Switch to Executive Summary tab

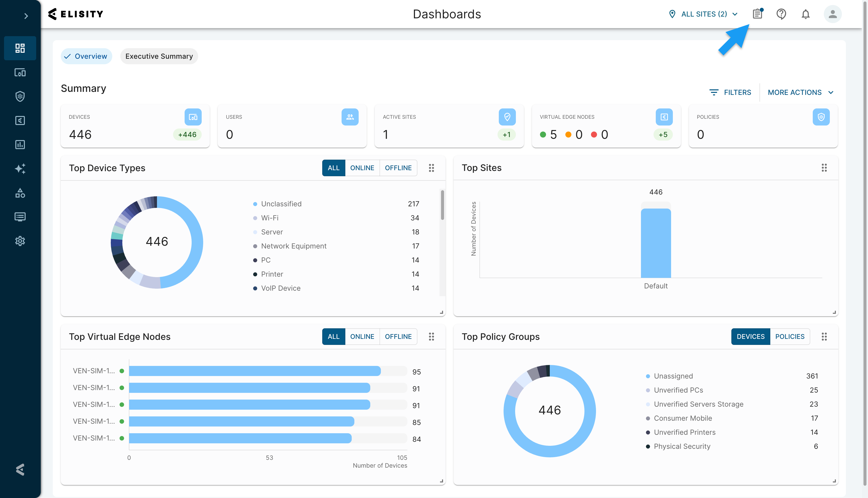(x=159, y=56)
